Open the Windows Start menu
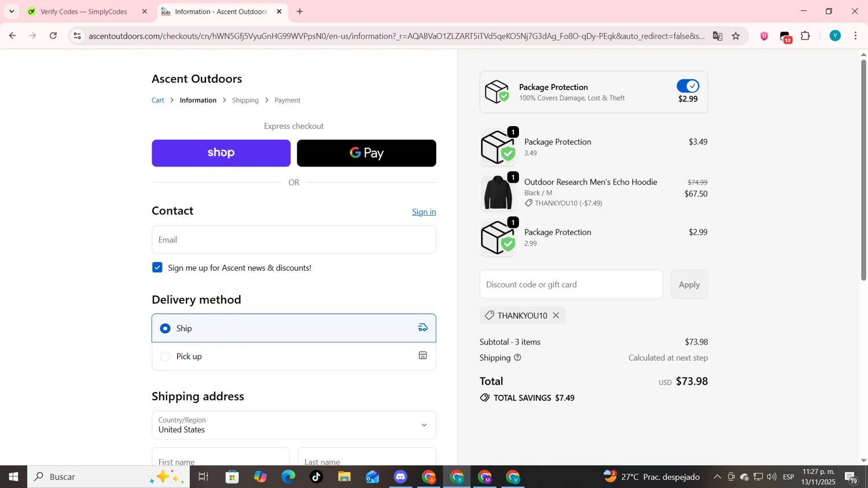868x488 pixels. coord(13,477)
